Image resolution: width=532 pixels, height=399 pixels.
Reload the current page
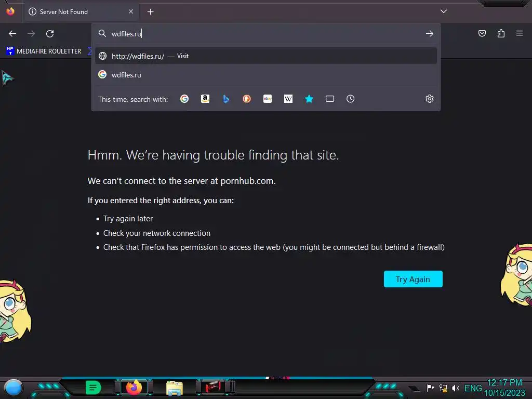pos(50,34)
